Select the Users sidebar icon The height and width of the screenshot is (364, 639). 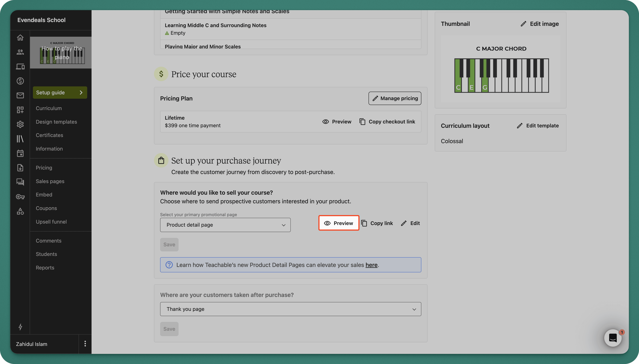[x=20, y=52]
